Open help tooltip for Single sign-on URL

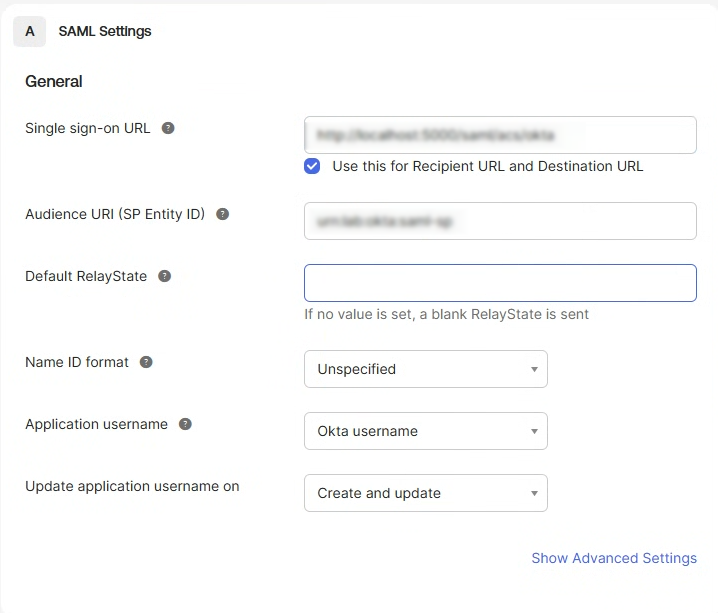tap(168, 128)
